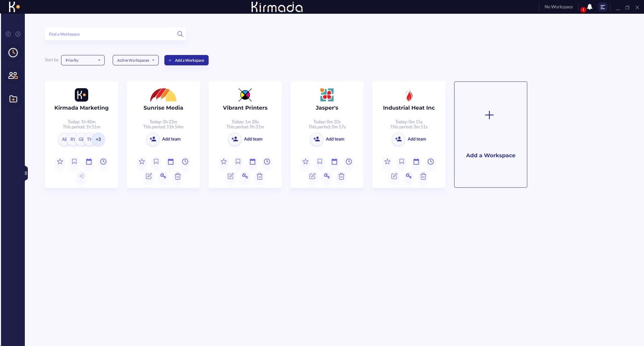The height and width of the screenshot is (346, 644).
Task: Open calendar for Industrial Heat Inc
Action: 416,162
